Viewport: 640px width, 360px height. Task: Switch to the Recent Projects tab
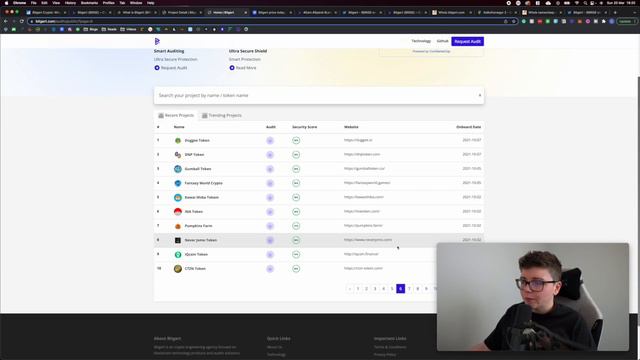[x=176, y=116]
